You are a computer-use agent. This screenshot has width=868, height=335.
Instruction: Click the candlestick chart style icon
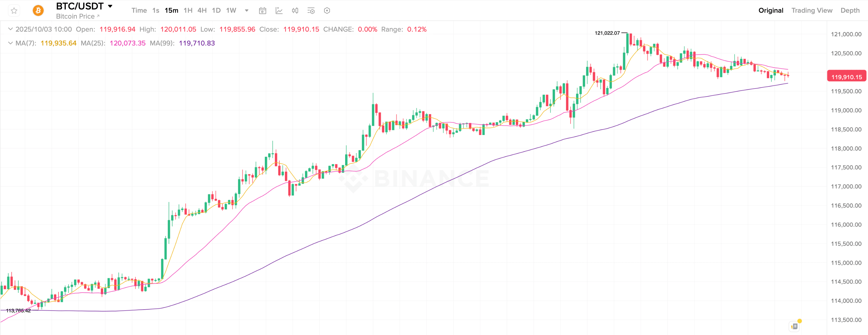tap(295, 11)
